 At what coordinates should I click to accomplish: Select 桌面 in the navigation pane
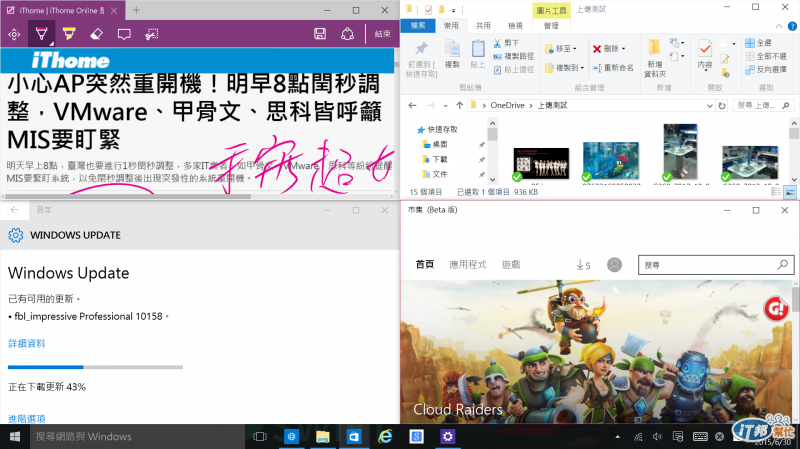tap(435, 144)
